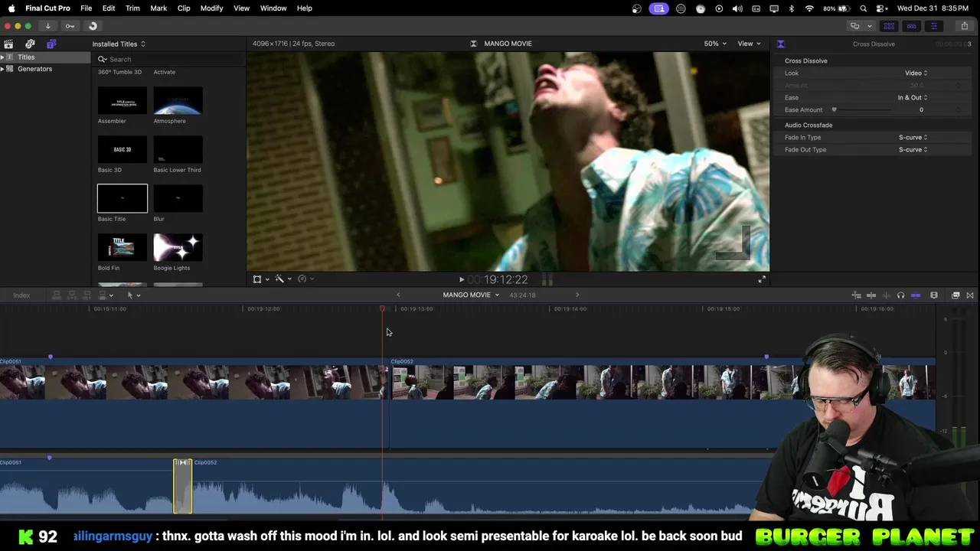This screenshot has height=551, width=980.
Task: Click the clip appearance filmstrip icon
Action: [x=934, y=295]
